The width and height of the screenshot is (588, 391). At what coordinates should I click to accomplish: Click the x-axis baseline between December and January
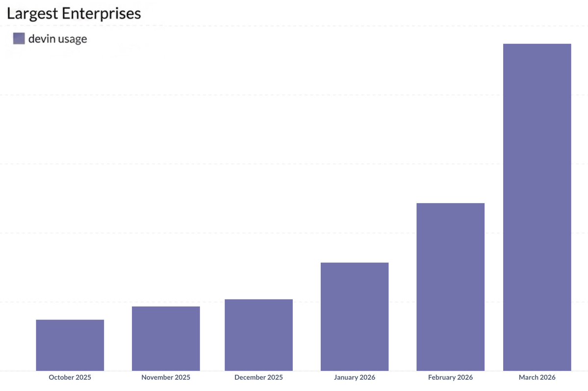point(307,370)
